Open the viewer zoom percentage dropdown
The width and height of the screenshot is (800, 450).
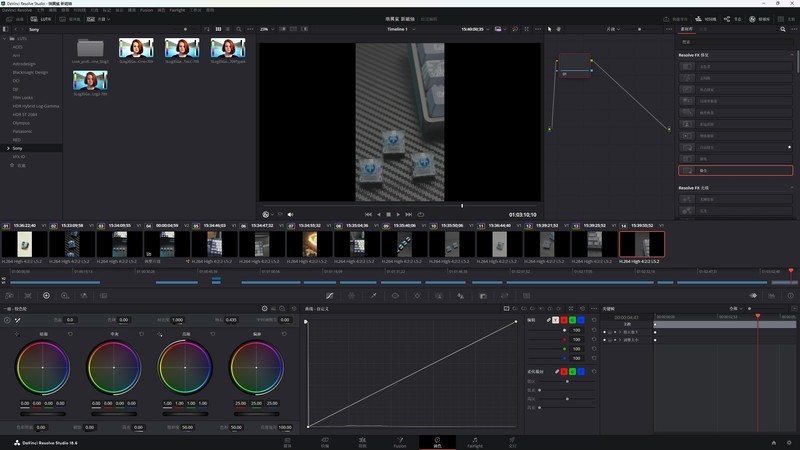click(x=267, y=29)
